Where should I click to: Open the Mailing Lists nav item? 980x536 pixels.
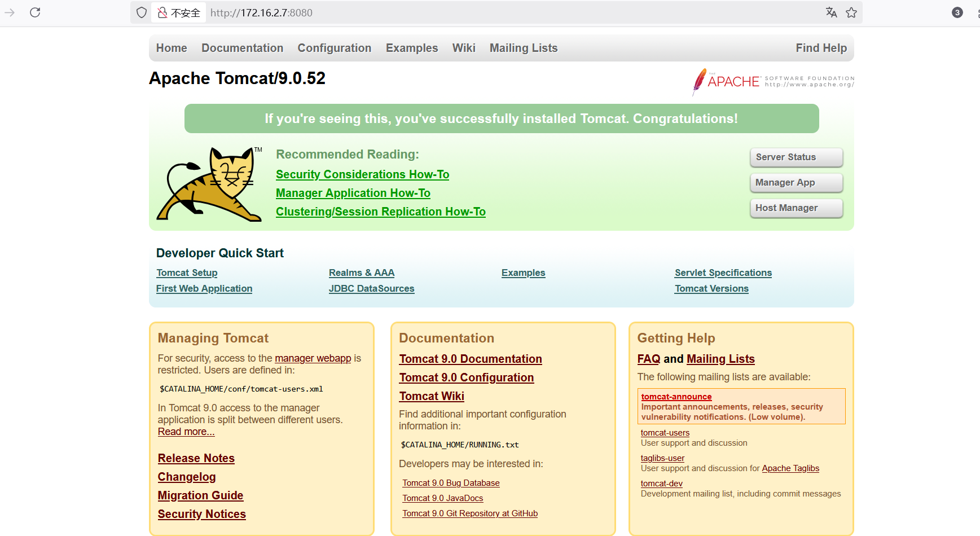click(x=524, y=48)
